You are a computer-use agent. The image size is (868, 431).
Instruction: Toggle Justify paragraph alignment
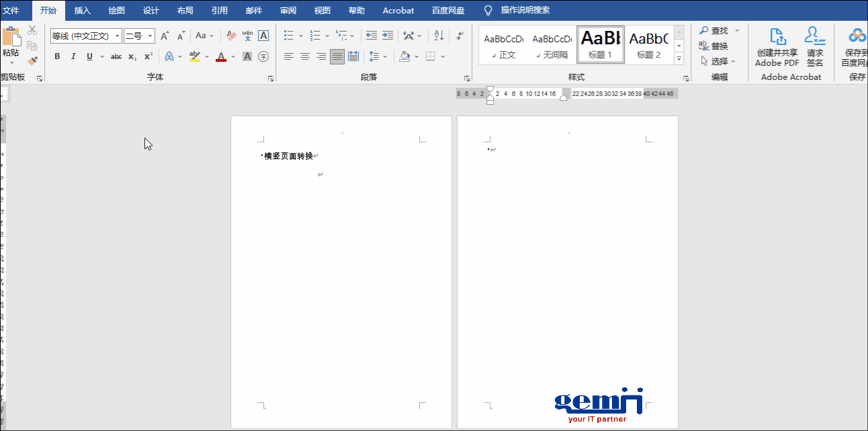point(337,56)
